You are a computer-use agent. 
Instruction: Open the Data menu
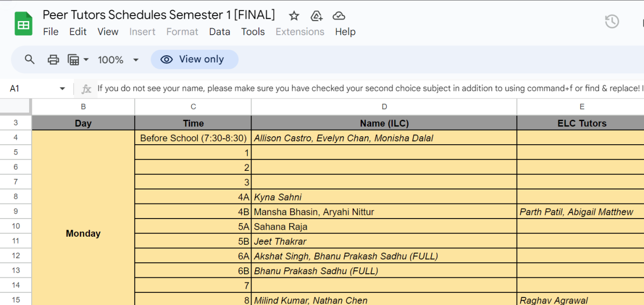219,32
